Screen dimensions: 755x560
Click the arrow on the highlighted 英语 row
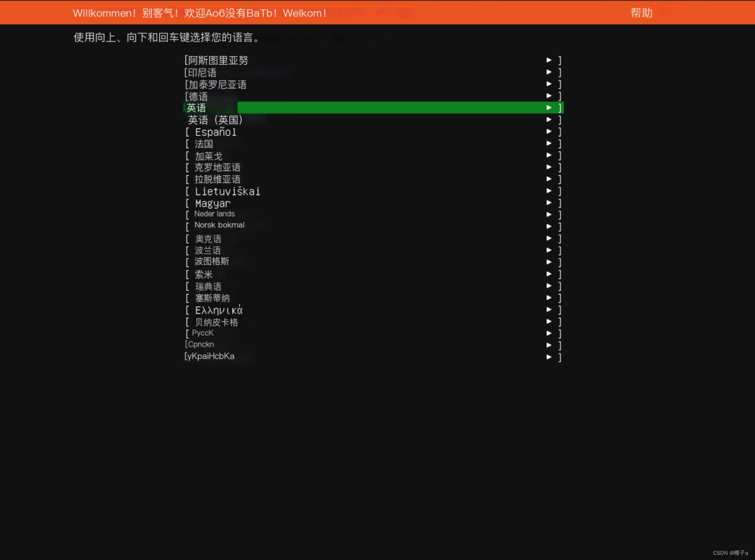pos(549,107)
